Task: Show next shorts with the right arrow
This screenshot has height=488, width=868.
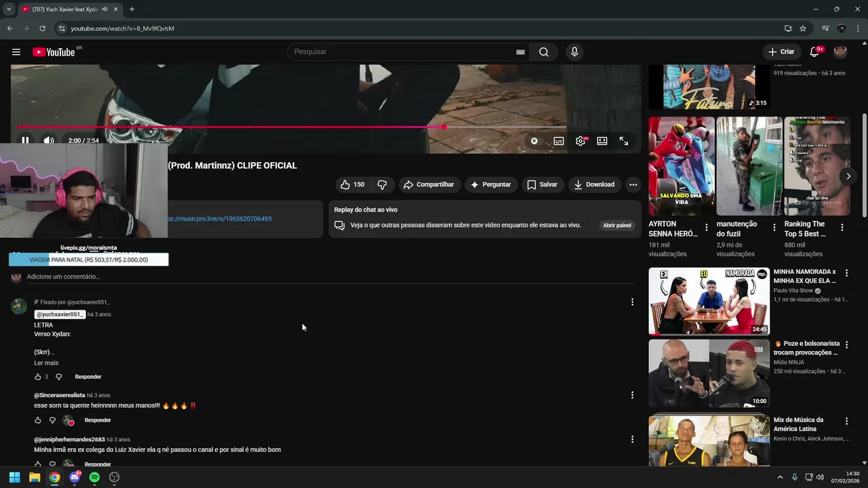Action: coord(848,176)
